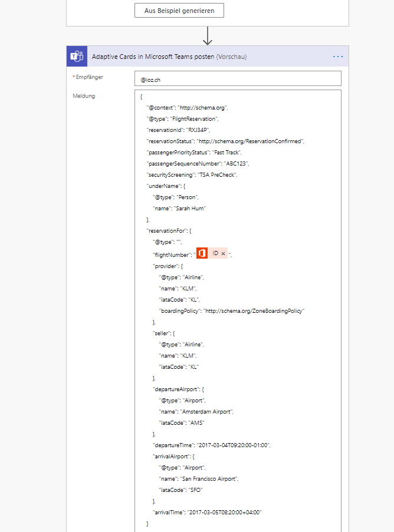The height and width of the screenshot is (532, 394).
Task: Click the "iataCode": "AMS" line
Action: (182, 423)
